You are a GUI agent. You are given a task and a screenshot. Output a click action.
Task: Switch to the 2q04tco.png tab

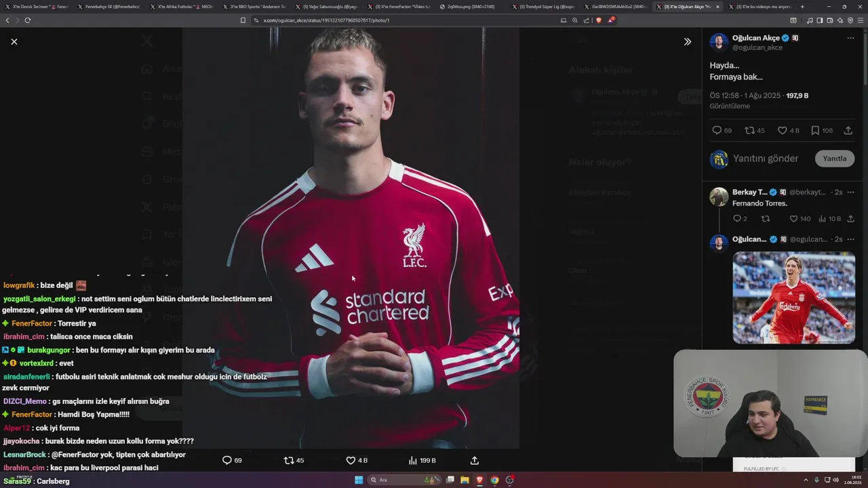[x=471, y=7]
